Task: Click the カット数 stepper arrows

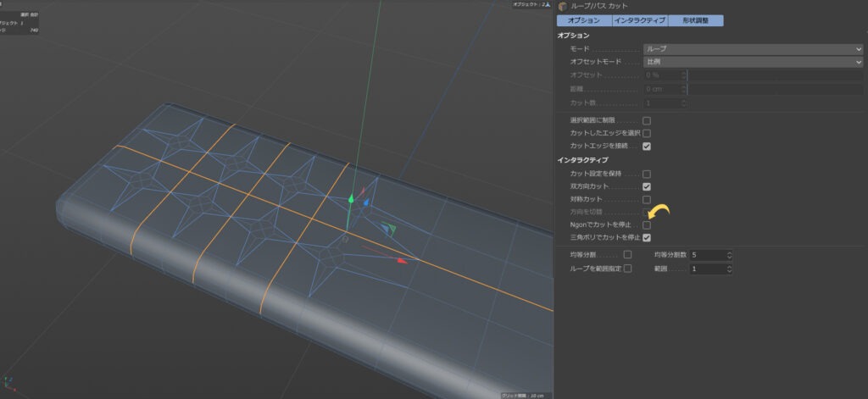Action: (x=684, y=103)
